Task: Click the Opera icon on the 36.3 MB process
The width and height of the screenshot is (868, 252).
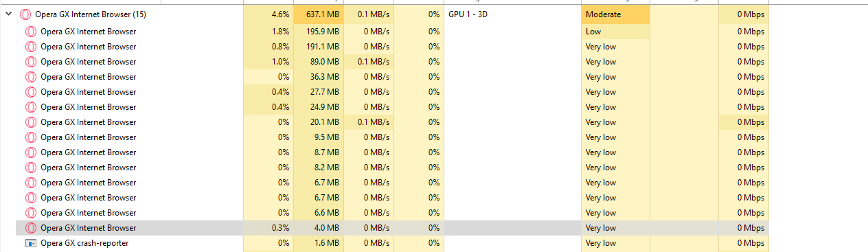Action: pyautogui.click(x=30, y=77)
